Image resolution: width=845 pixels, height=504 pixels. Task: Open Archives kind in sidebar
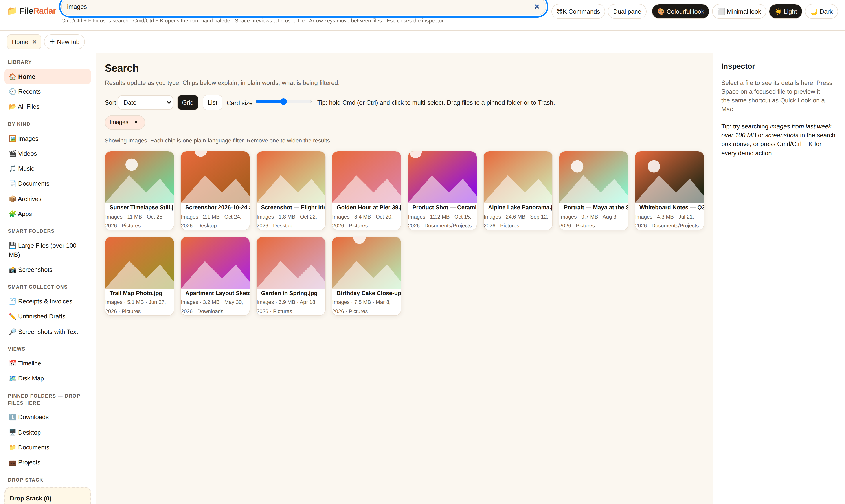(48, 199)
